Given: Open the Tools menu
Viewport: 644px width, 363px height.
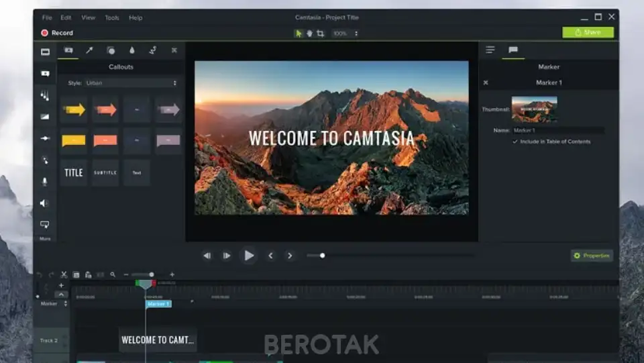Looking at the screenshot, I should [x=112, y=17].
